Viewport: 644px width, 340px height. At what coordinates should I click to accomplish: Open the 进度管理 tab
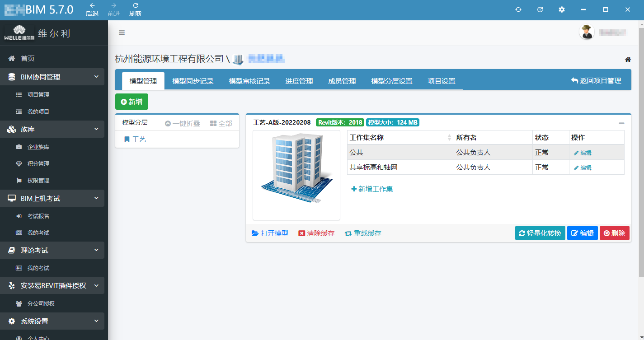point(299,81)
